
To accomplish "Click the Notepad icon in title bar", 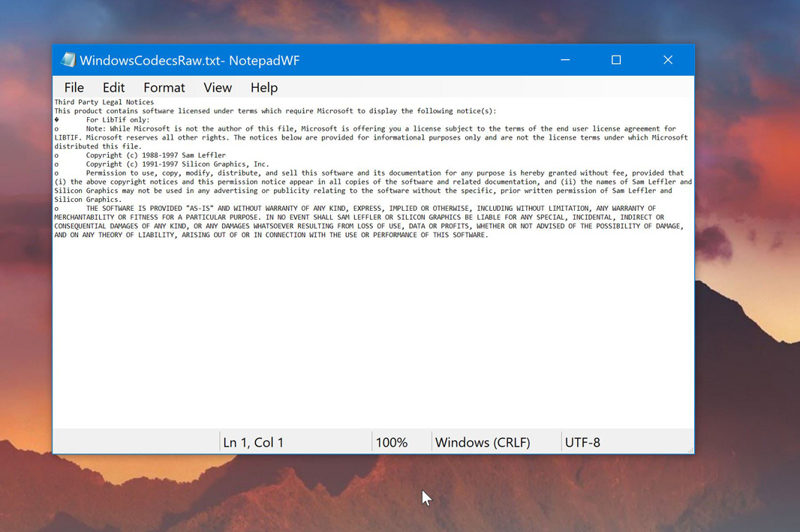I will pyautogui.click(x=68, y=60).
